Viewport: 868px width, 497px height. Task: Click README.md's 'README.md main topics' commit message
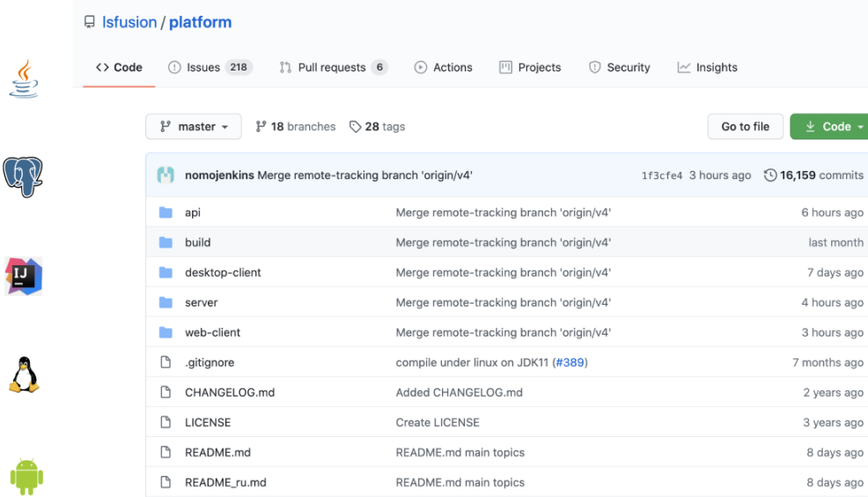pyautogui.click(x=460, y=452)
